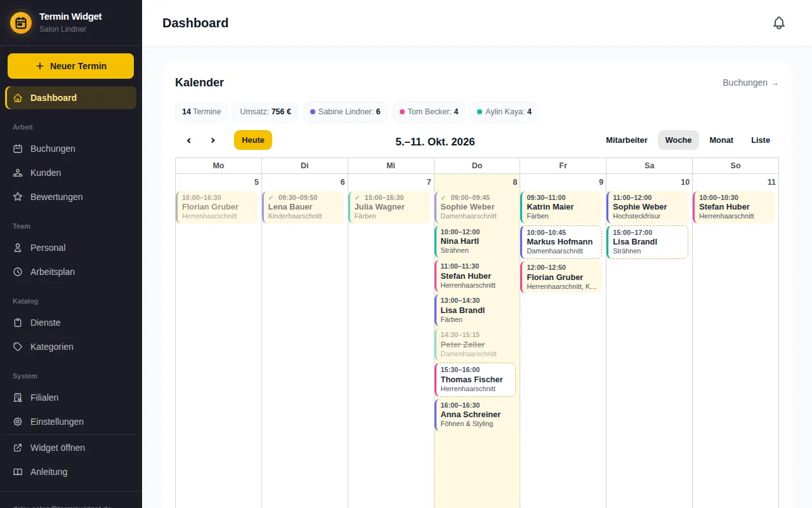The image size is (812, 508).
Task: Click the Einstellungen gear icon
Action: click(18, 422)
